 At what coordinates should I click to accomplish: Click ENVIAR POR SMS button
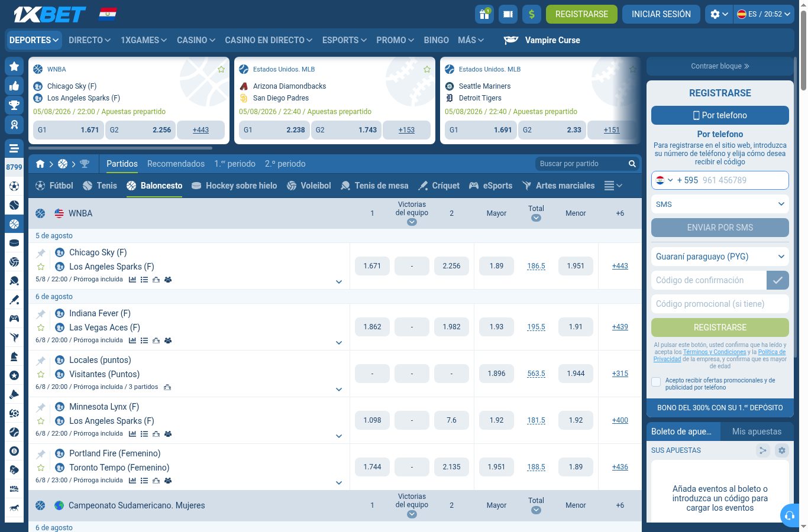pyautogui.click(x=720, y=228)
